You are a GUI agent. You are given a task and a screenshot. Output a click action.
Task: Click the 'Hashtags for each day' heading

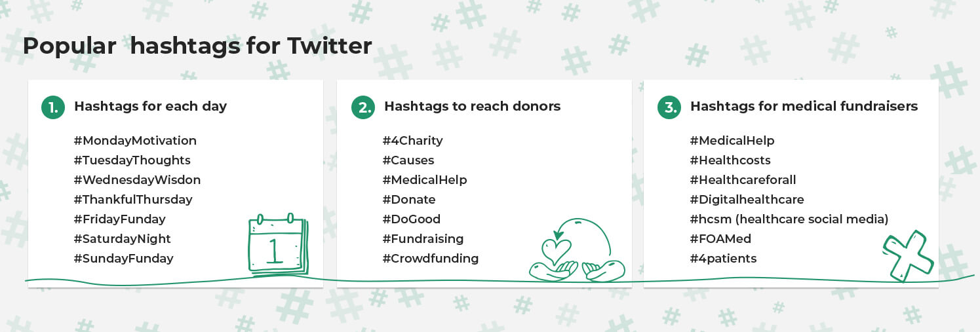150,106
